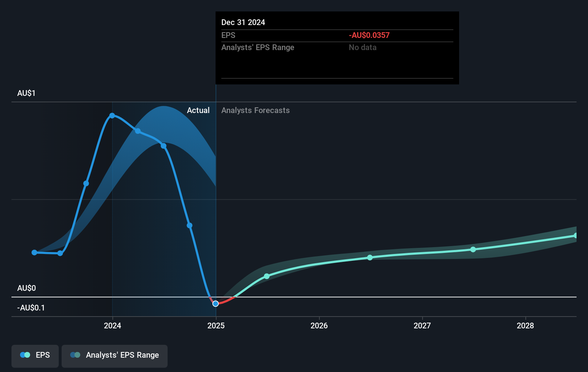This screenshot has height=372, width=588.
Task: Click the second EPS data point from left
Action: [60, 253]
